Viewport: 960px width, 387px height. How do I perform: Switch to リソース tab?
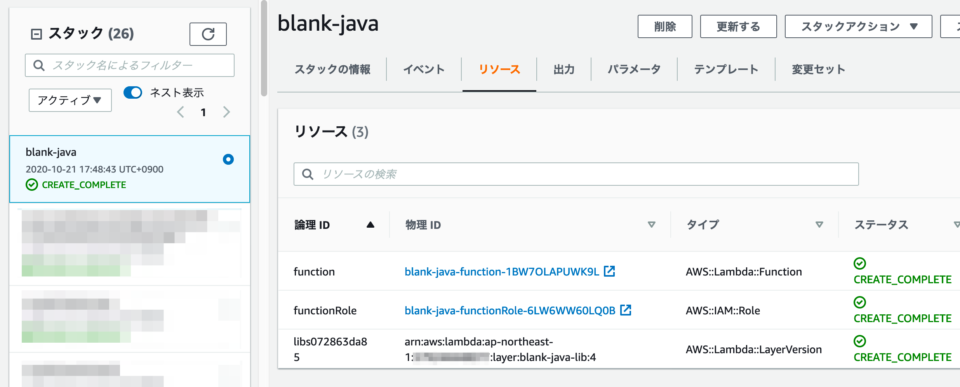[500, 69]
